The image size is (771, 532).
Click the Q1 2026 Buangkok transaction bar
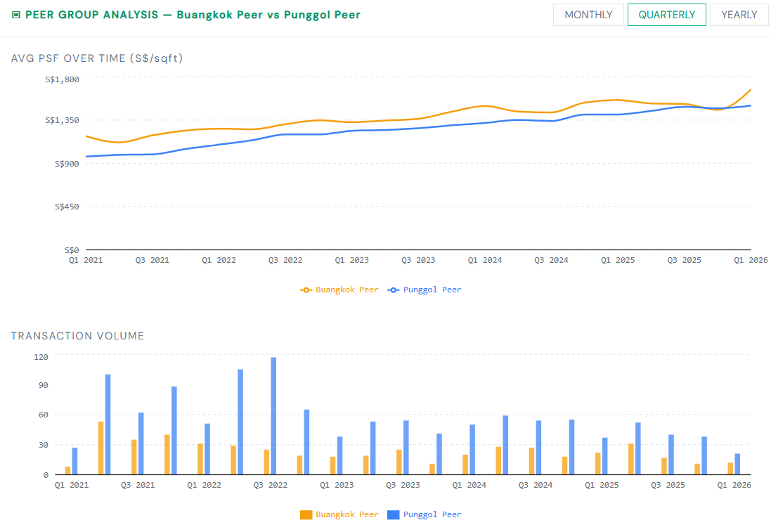tap(730, 469)
